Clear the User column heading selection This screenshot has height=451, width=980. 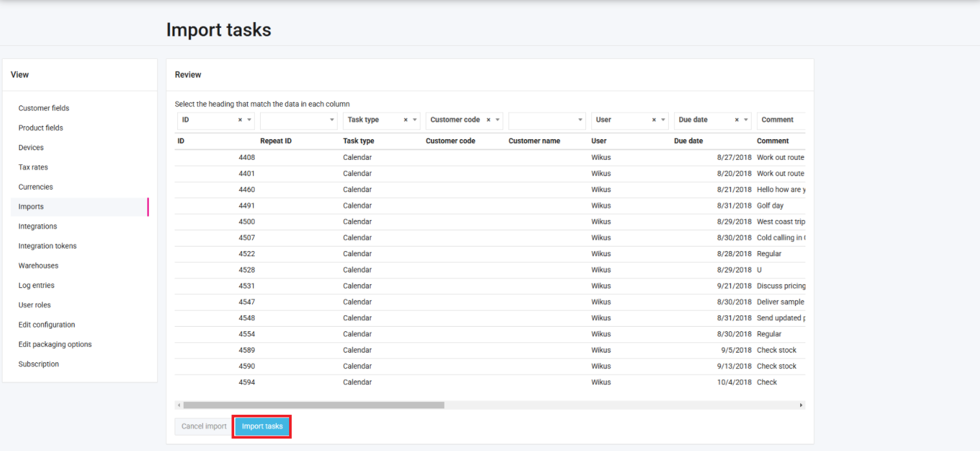tap(654, 120)
